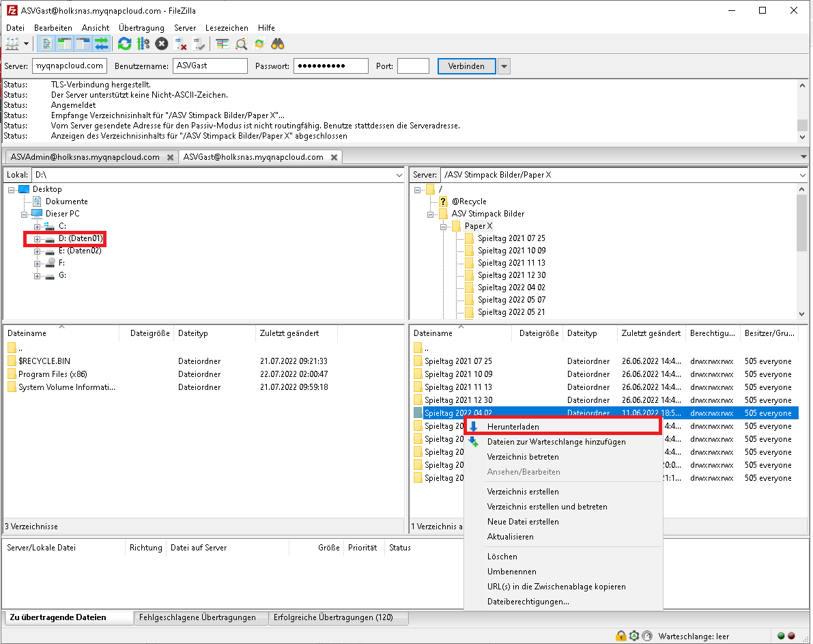
Task: Click the Passwort input field
Action: (x=331, y=66)
